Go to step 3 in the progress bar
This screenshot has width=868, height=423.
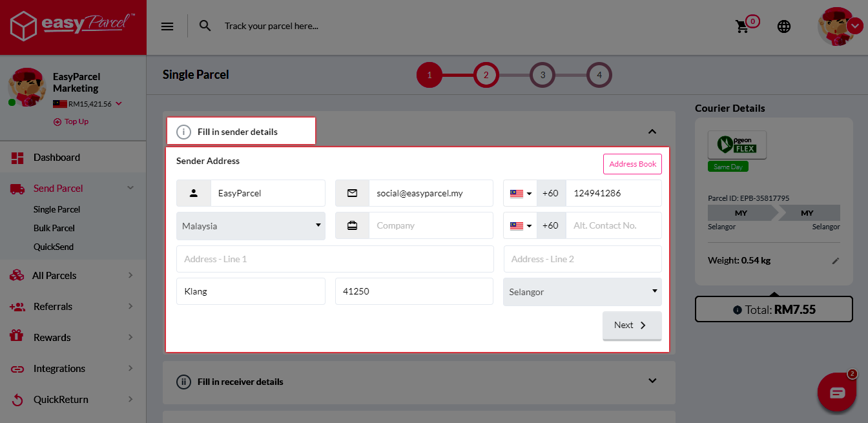tap(542, 76)
